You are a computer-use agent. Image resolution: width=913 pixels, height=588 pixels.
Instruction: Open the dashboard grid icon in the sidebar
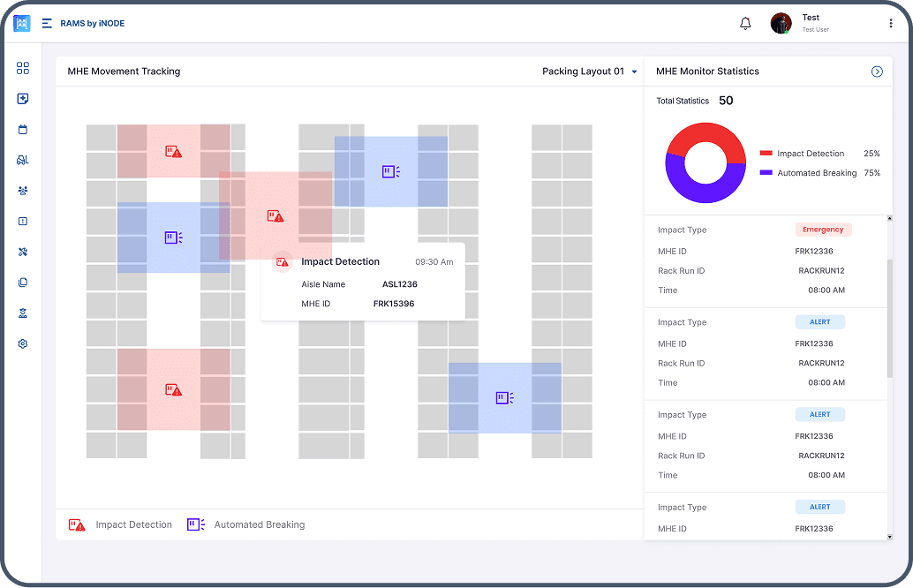[x=23, y=68]
